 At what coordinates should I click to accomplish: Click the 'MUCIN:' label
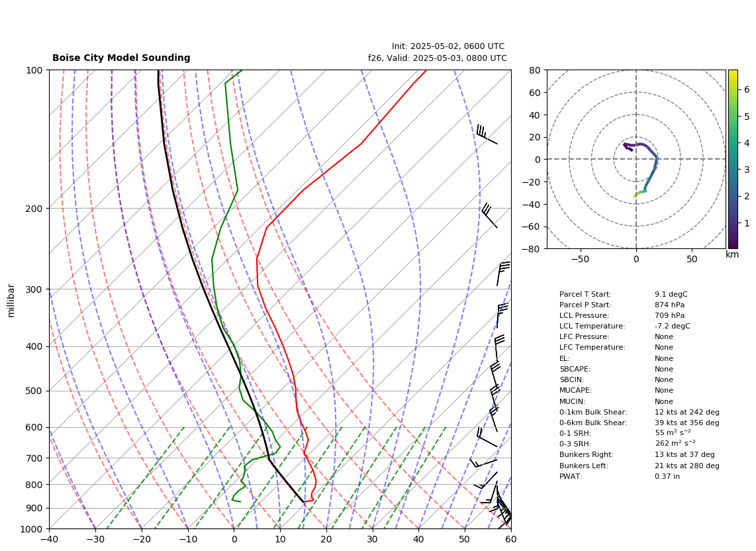(573, 401)
